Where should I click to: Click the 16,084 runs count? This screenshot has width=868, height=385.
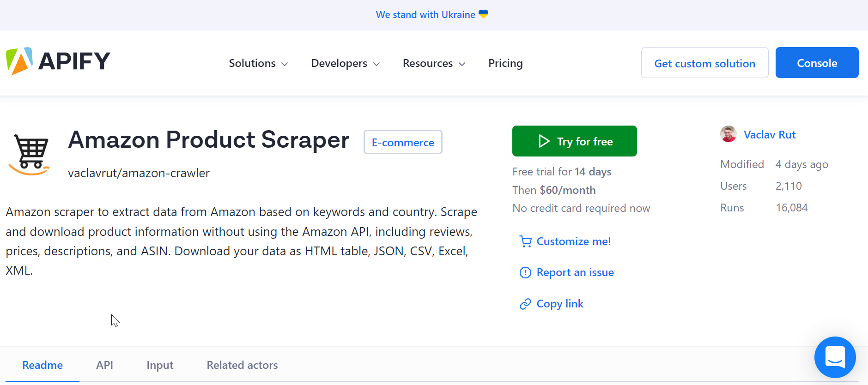tap(792, 208)
